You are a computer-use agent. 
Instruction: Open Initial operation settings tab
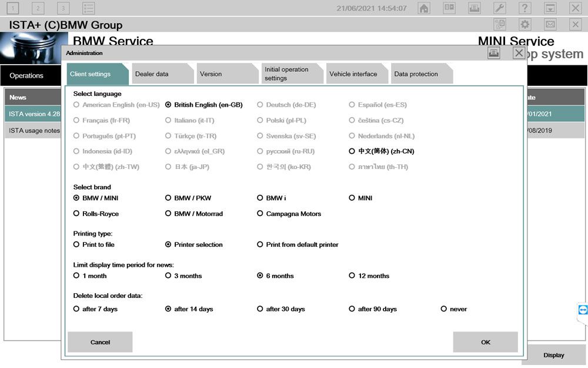click(292, 74)
